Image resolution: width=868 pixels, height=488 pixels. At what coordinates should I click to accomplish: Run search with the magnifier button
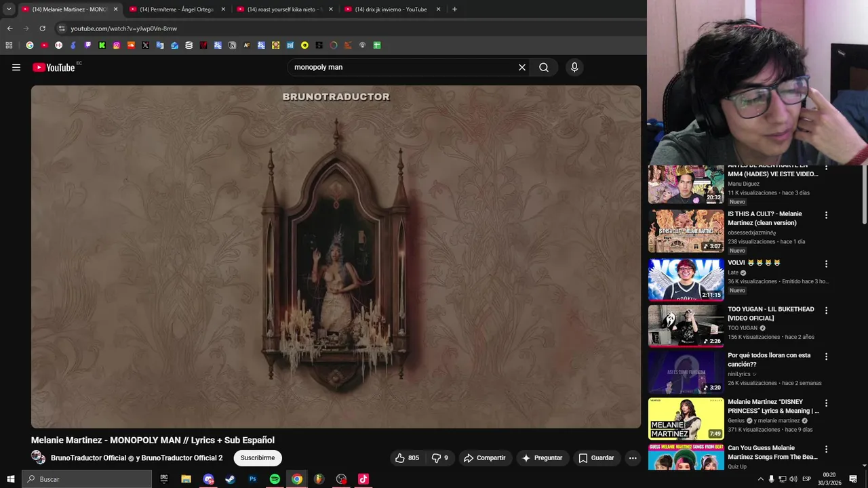tap(544, 67)
